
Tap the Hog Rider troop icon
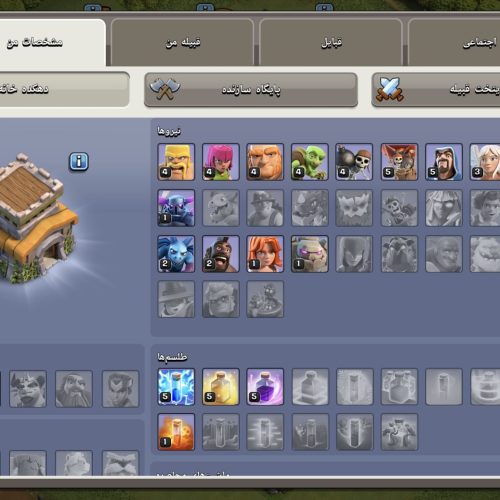221,254
